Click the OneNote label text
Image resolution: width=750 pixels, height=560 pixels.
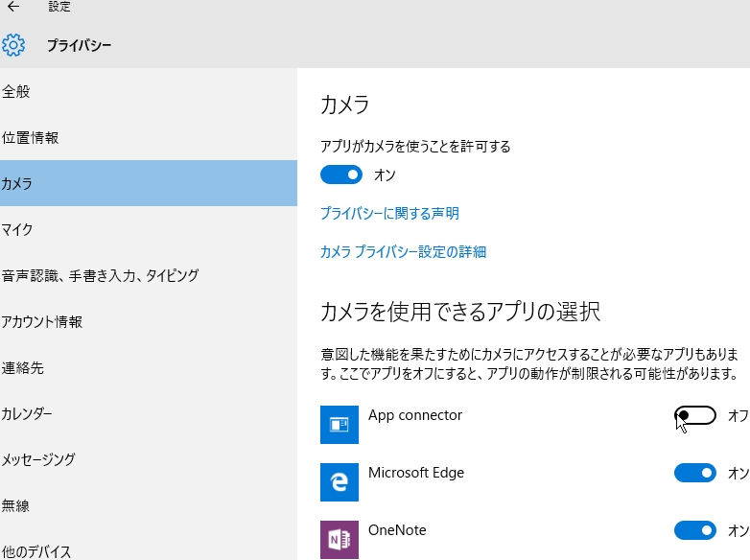pyautogui.click(x=397, y=530)
